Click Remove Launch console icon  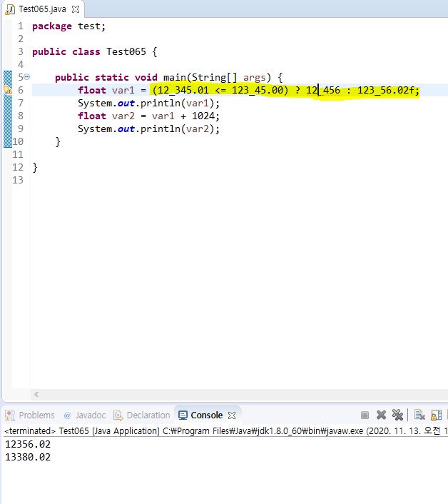click(x=381, y=415)
